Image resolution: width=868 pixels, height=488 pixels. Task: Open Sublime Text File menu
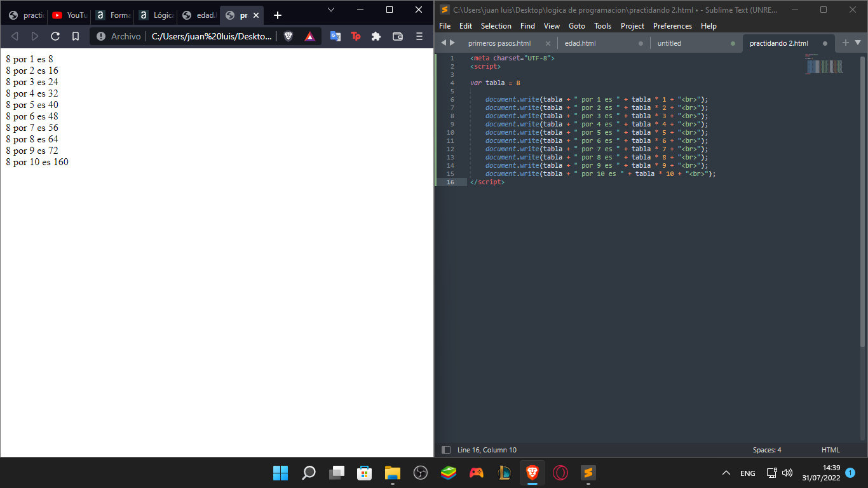445,26
